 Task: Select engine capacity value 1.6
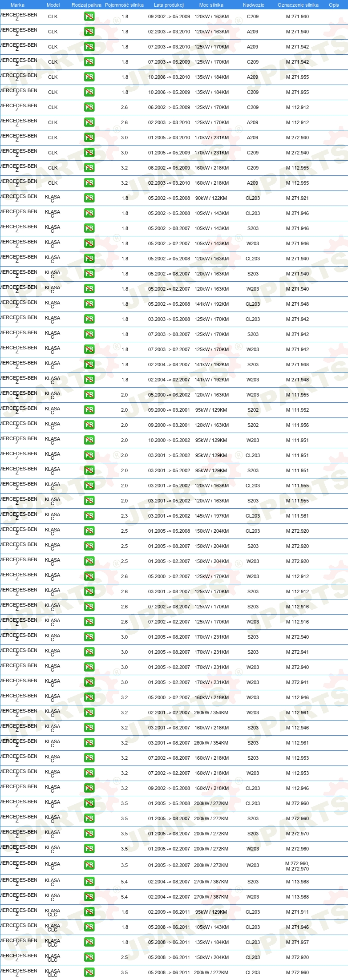tap(125, 912)
